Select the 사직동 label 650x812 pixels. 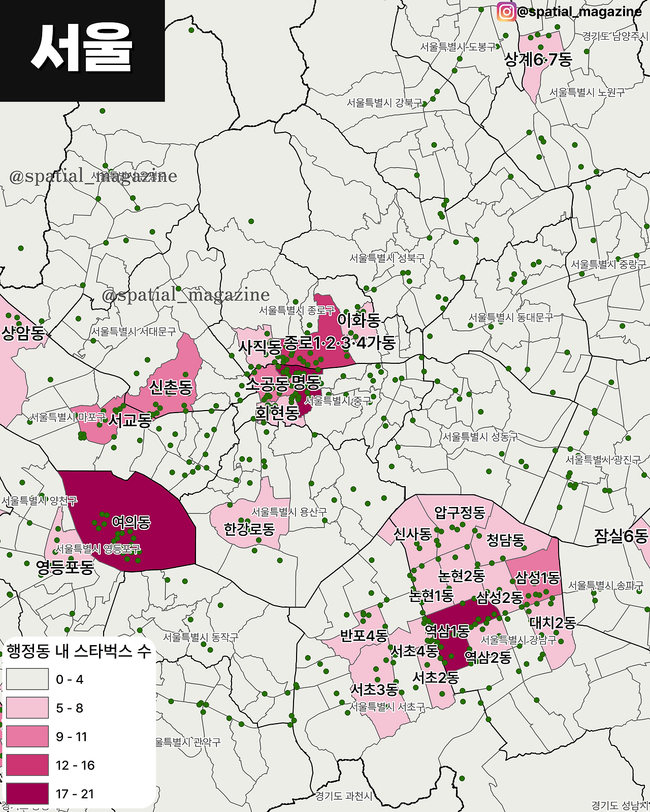pyautogui.click(x=260, y=347)
